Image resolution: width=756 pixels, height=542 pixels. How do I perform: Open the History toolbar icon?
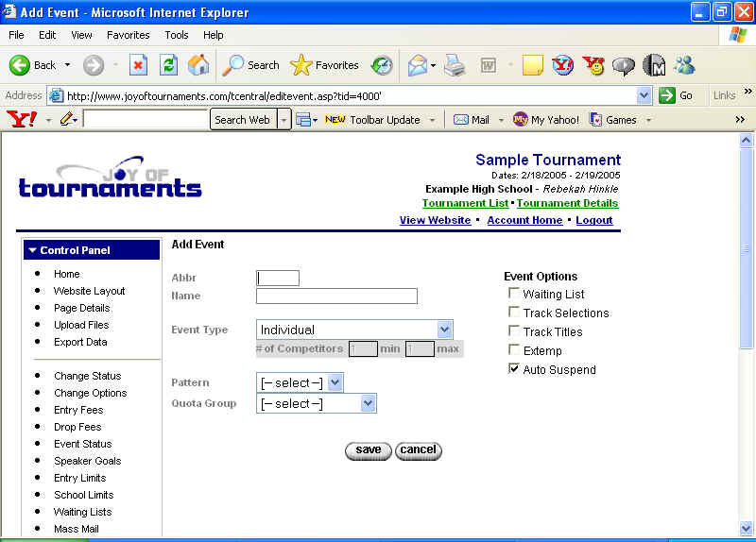tap(382, 65)
